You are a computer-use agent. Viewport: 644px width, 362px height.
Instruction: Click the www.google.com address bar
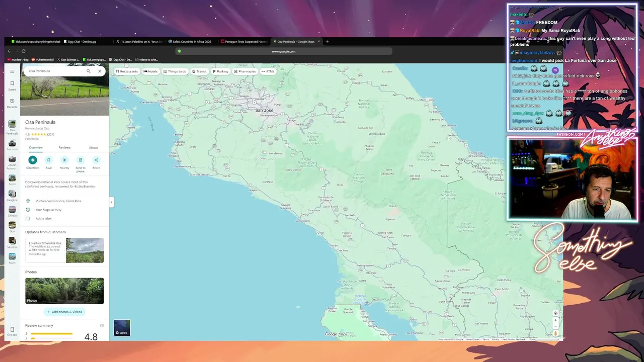283,51
